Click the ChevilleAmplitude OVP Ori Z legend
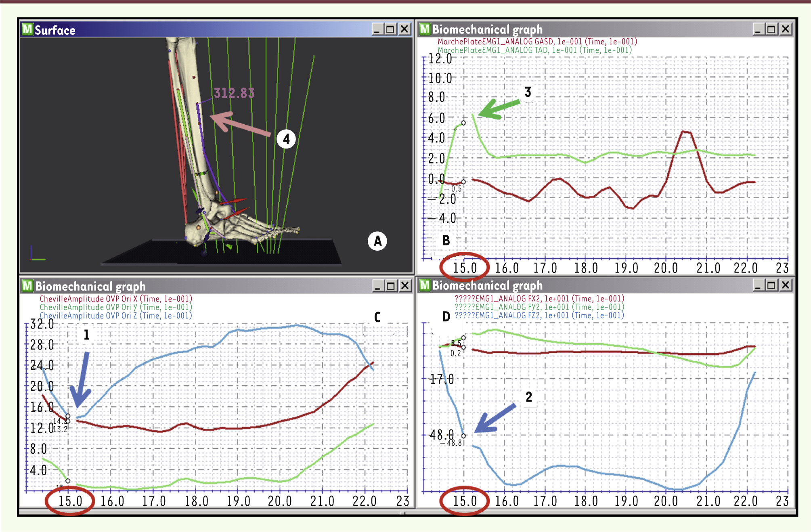Screen dimensions: 811x532 [x=115, y=316]
